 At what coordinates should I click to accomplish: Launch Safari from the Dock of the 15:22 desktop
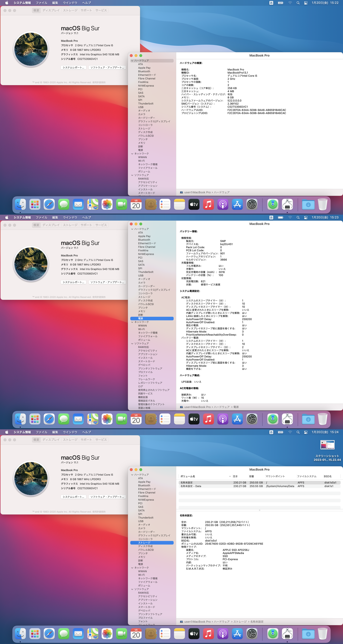pos(49,205)
